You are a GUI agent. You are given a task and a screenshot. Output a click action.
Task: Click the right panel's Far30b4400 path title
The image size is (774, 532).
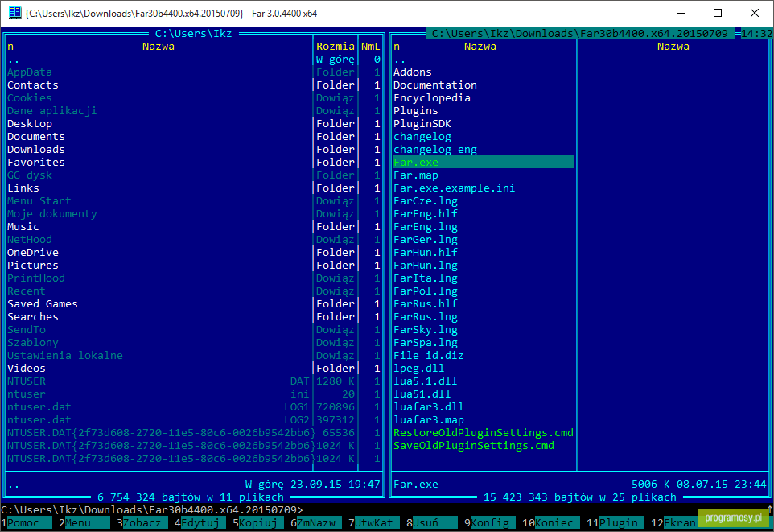tap(579, 34)
